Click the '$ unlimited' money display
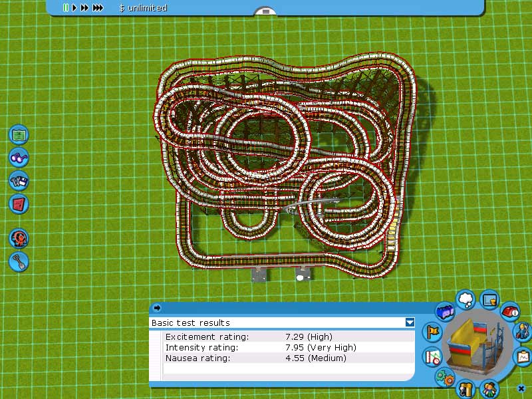 tap(143, 8)
